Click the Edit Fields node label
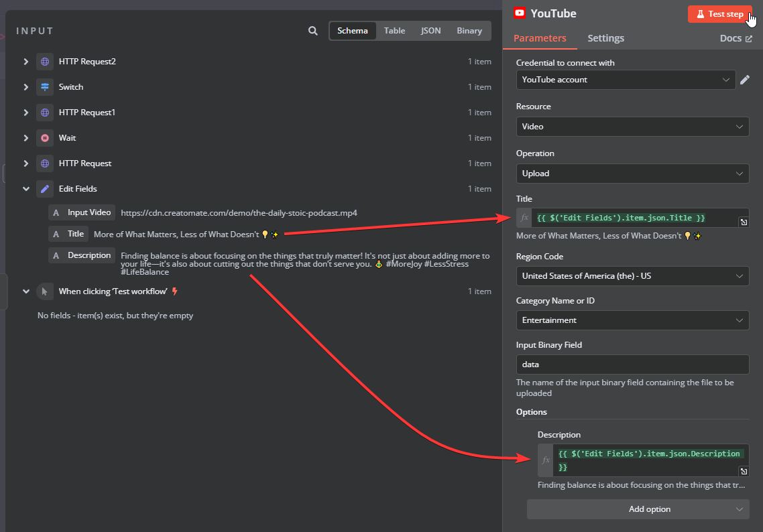Viewport: 763px width, 532px height. (78, 189)
